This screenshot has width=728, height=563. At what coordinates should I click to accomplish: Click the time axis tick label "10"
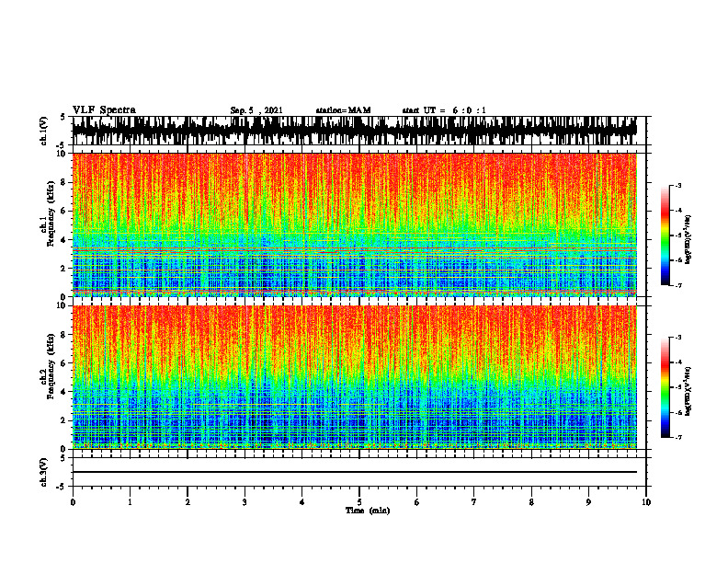(x=646, y=502)
